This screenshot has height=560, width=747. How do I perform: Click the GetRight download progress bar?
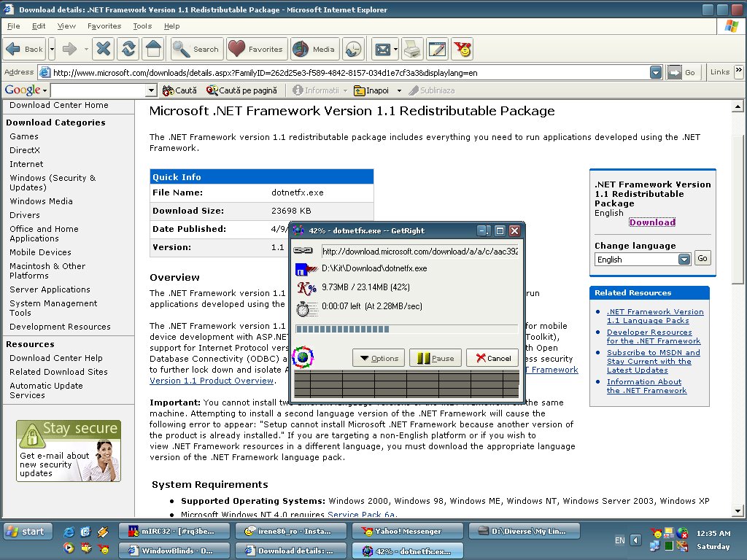click(406, 330)
